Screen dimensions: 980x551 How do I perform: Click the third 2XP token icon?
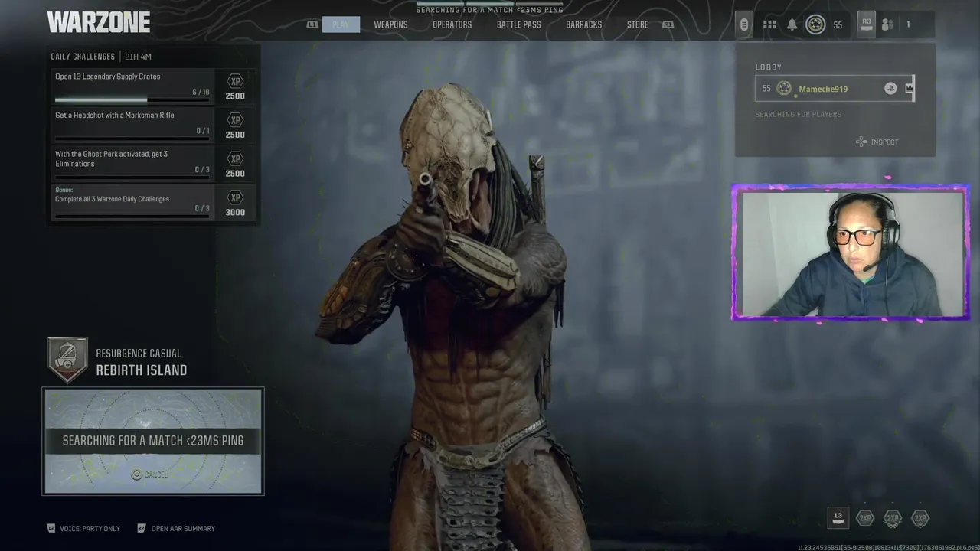[920, 518]
